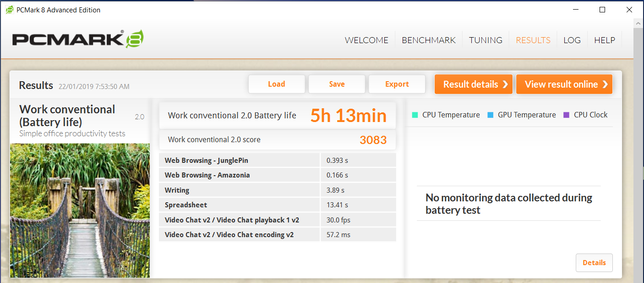Click the PCMark 8 title bar app icon

tap(9, 10)
